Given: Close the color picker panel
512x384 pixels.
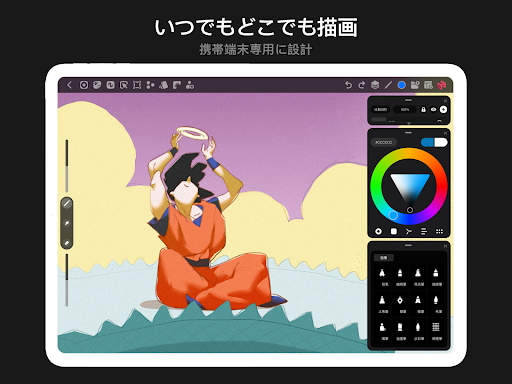Looking at the screenshot, I should coord(445,133).
